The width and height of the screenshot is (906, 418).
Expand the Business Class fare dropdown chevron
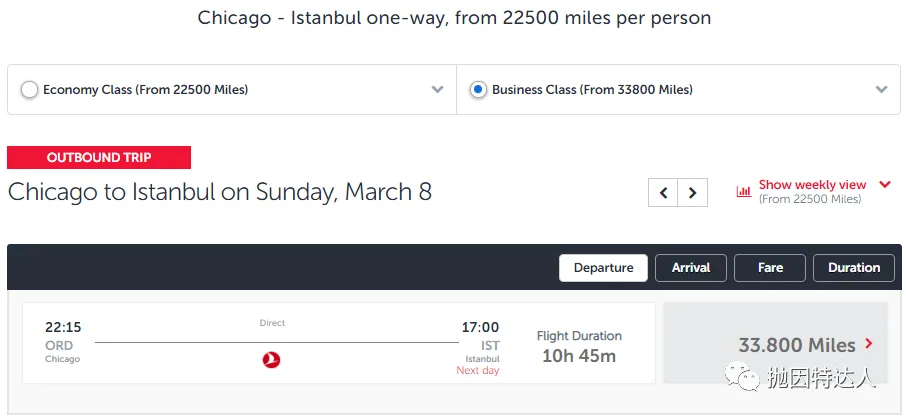click(881, 90)
